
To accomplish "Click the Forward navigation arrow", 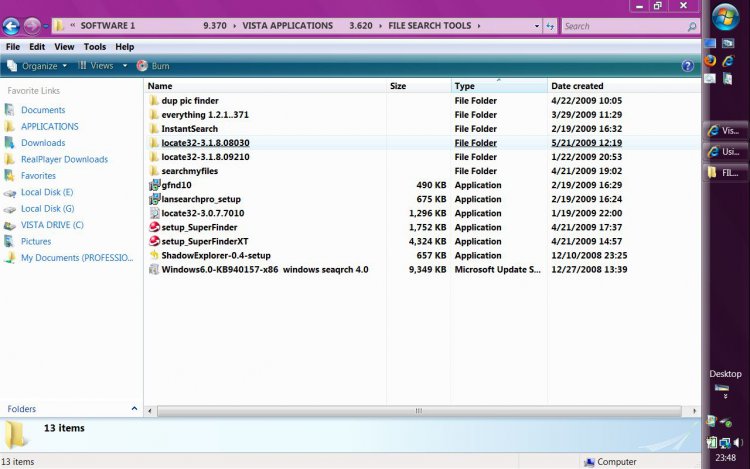I will tap(32, 26).
